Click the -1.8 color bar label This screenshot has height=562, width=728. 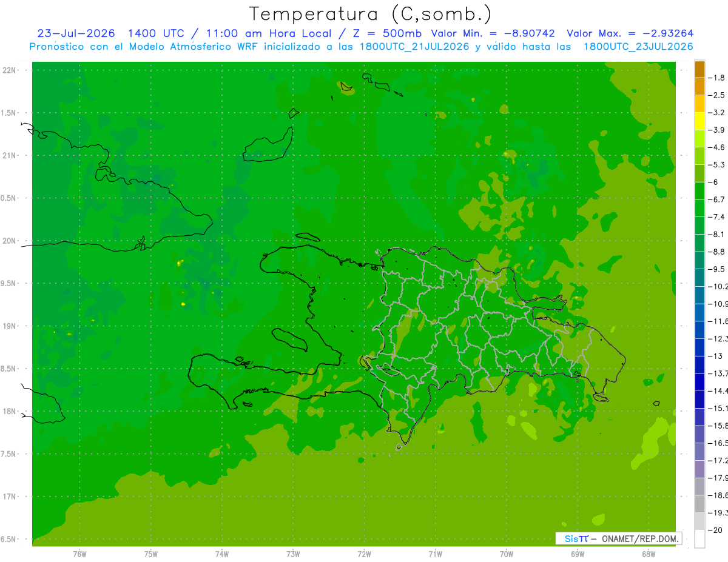(x=716, y=78)
